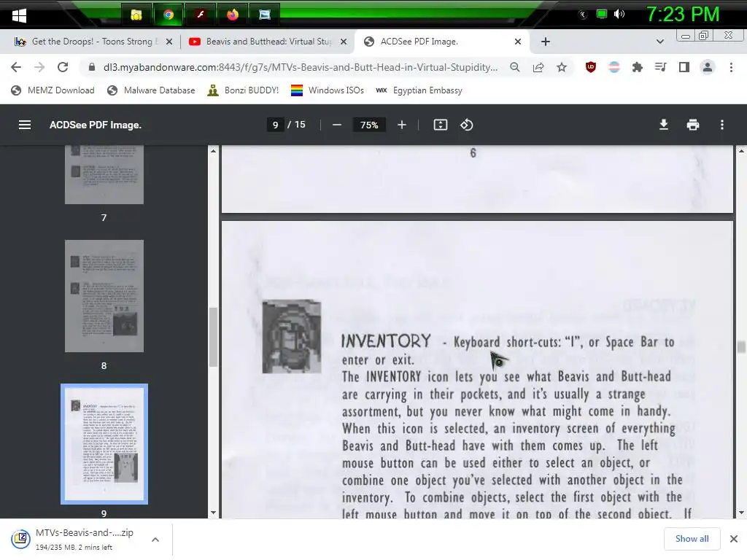
Task: Close the Get the Droops! tab
Action: coord(169,42)
